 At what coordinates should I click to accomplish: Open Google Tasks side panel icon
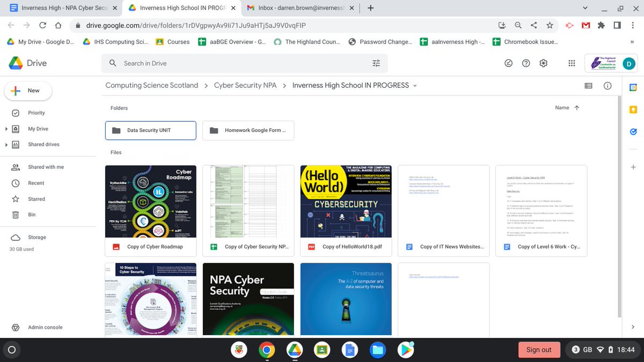click(x=633, y=131)
